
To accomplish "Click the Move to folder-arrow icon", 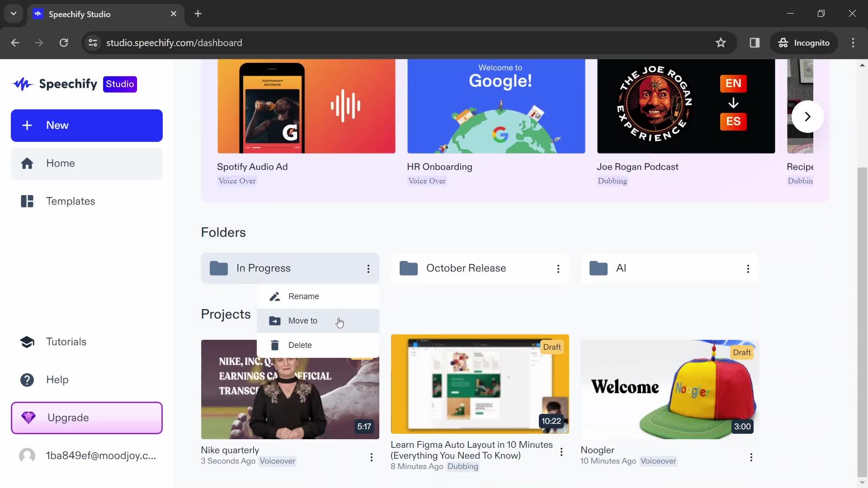I will pyautogui.click(x=274, y=321).
